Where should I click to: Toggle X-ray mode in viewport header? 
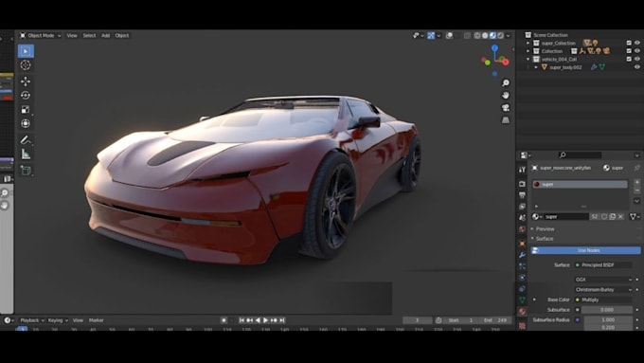point(467,36)
